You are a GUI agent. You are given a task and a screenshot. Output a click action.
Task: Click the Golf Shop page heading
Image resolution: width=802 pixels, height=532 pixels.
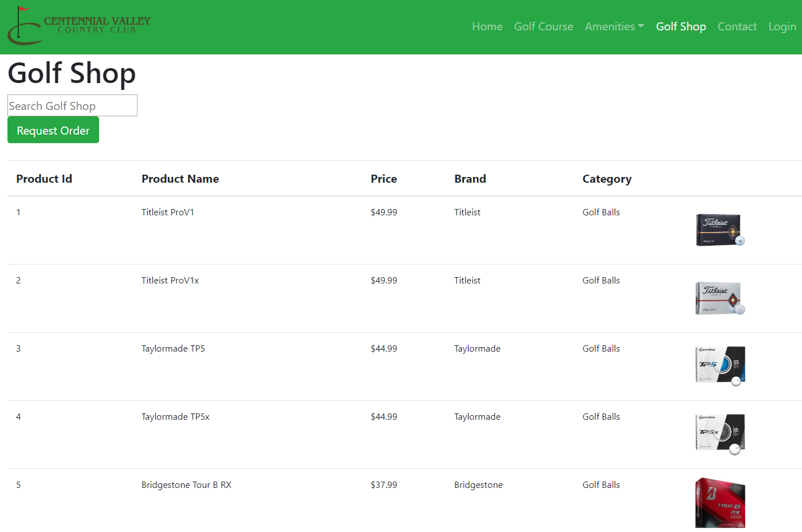[72, 73]
